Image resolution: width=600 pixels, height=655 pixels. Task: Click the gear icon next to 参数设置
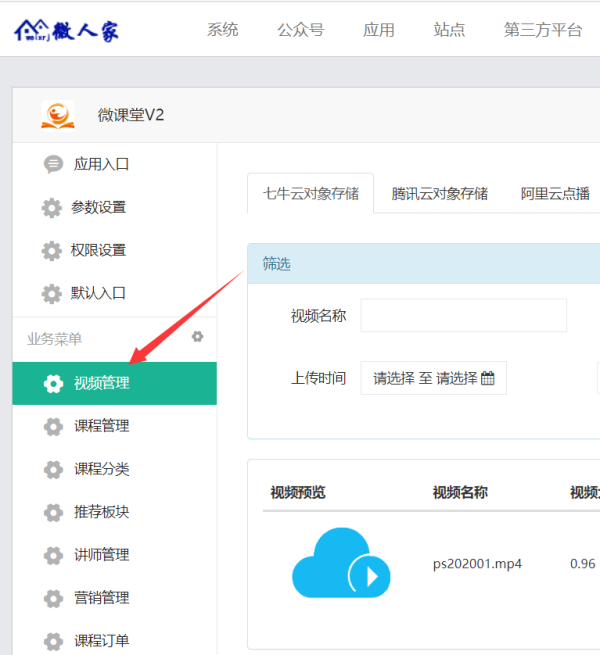tap(51, 208)
